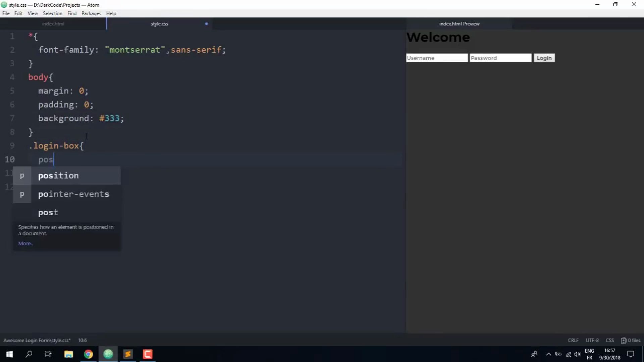Open Camtasia from the taskbar

[x=147, y=354]
